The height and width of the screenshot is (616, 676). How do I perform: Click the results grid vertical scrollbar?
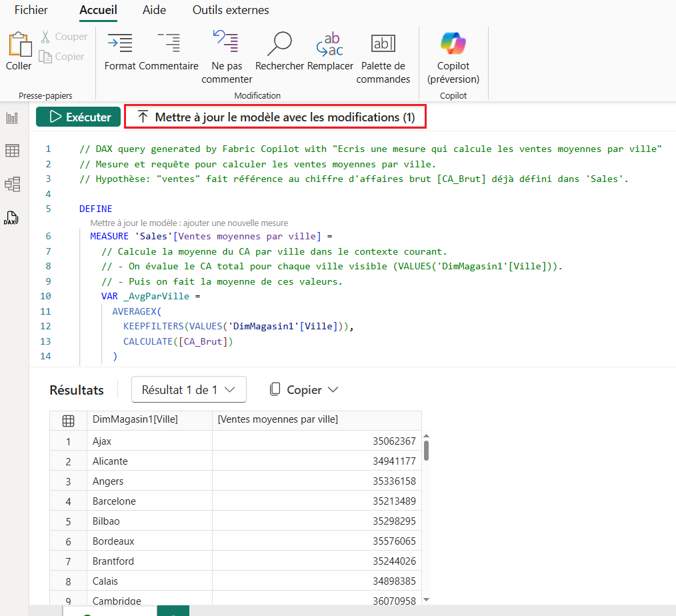426,450
